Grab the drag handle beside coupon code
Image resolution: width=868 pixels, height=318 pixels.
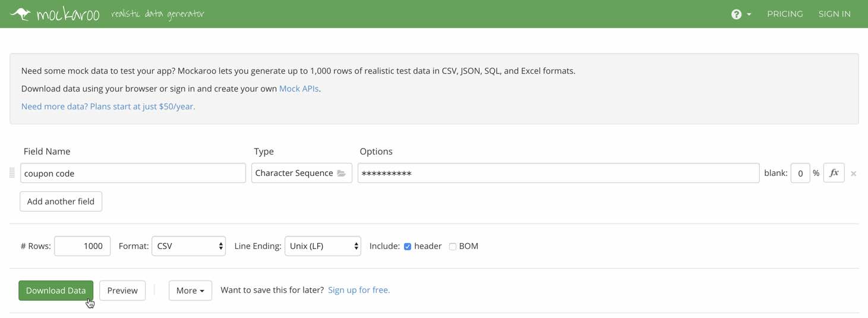click(12, 173)
